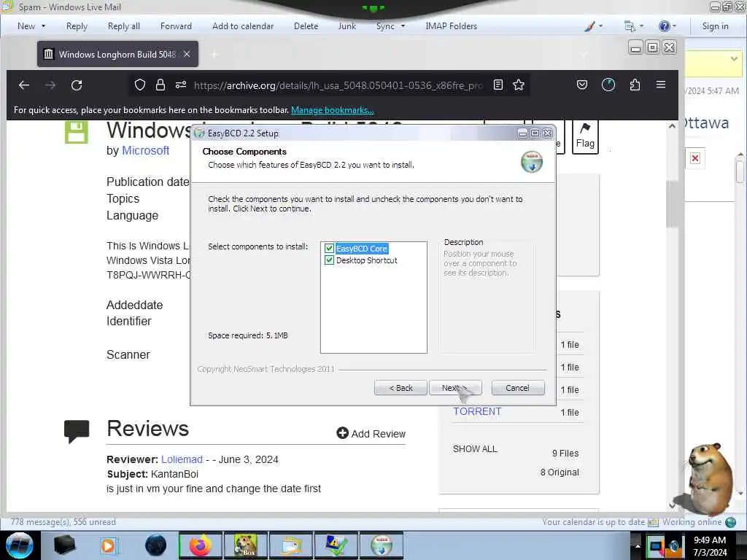747x560 pixels.
Task: Click the paintbrush icon in Live Mail toolbar
Action: pyautogui.click(x=589, y=26)
